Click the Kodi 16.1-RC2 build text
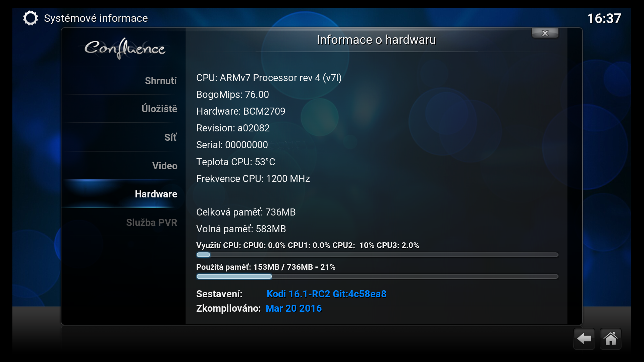Image resolution: width=644 pixels, height=362 pixels. tap(326, 294)
